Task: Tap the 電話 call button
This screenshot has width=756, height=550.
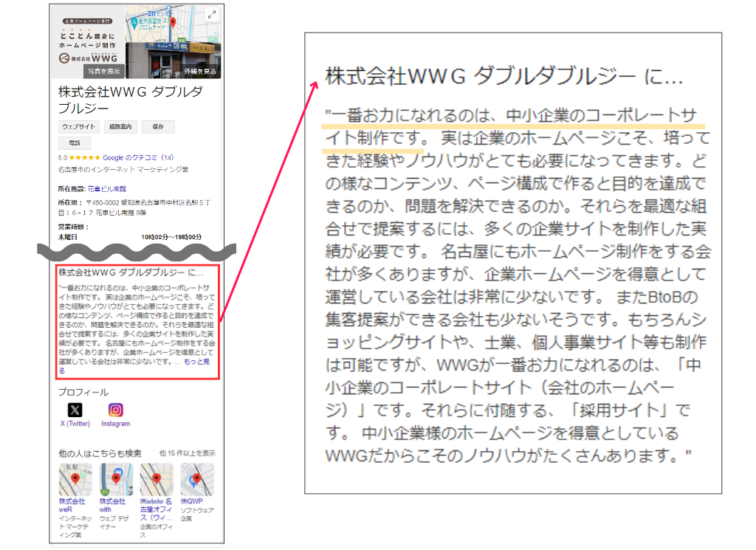Action: (76, 140)
